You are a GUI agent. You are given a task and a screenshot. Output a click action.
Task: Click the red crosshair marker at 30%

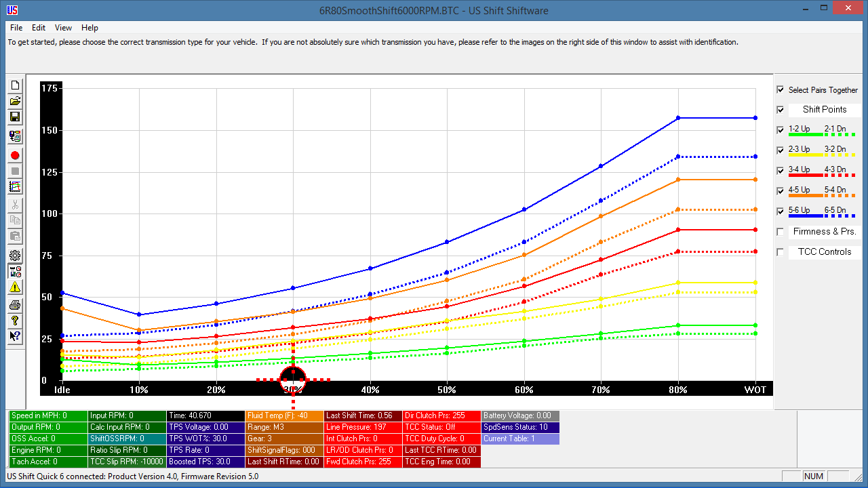pyautogui.click(x=293, y=380)
